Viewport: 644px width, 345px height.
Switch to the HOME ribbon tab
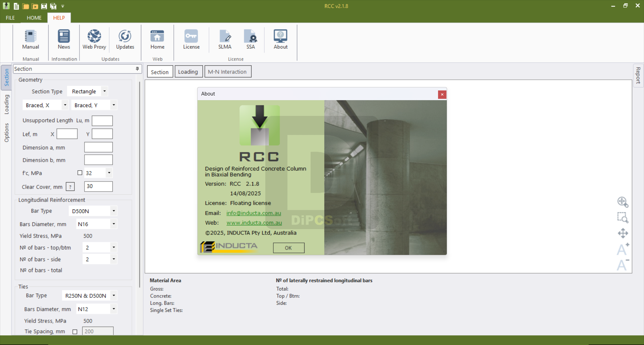[x=34, y=18]
